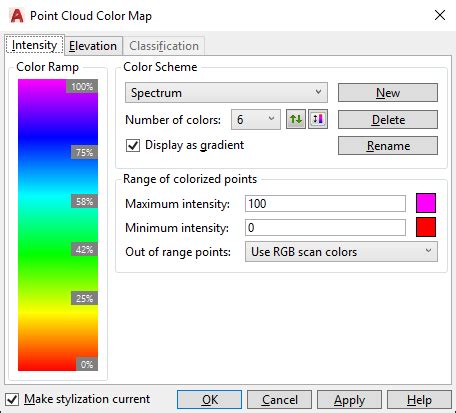
Task: Click the AutoCAD logo in title bar
Action: pos(17,16)
